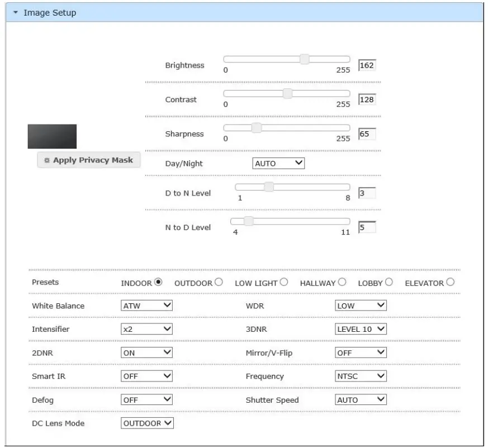Click the Sharpness value field showing 65

click(x=367, y=134)
